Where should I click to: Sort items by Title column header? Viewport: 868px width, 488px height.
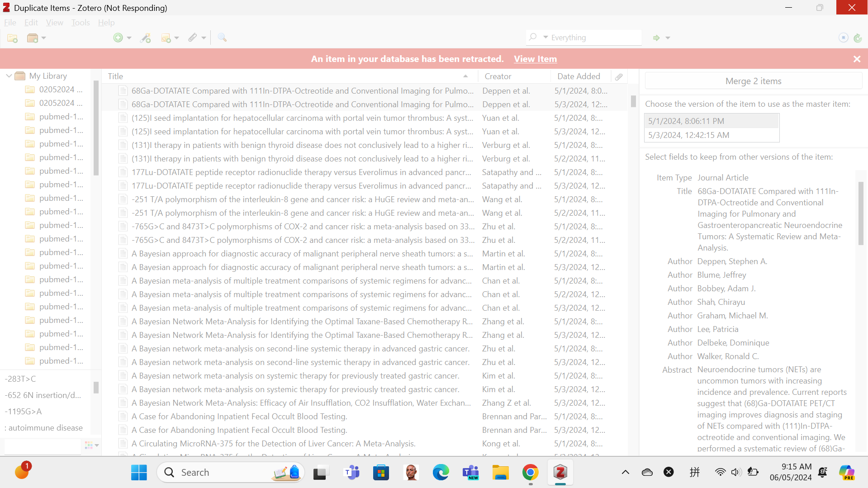pyautogui.click(x=289, y=76)
